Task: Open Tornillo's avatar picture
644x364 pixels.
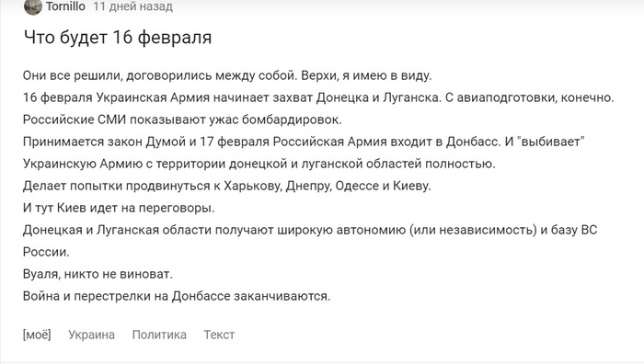Action: coord(33,6)
